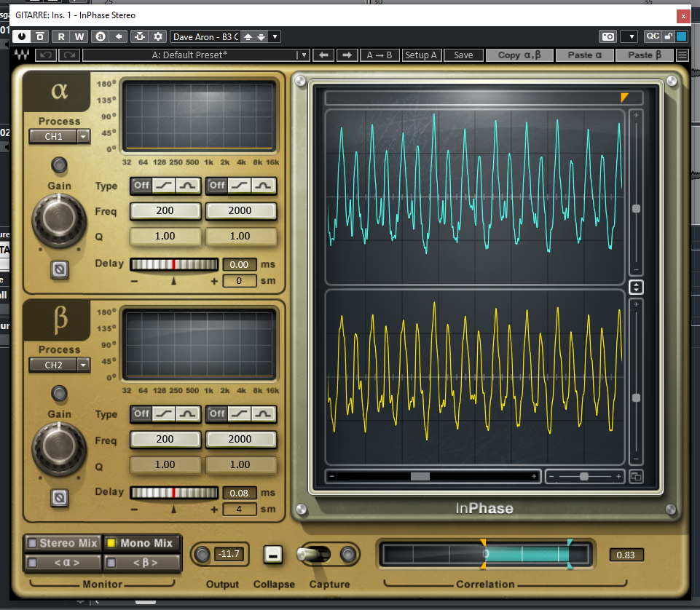Screen dimensions: 700x610
Task: Click the camera snapshot icon
Action: click(608, 36)
